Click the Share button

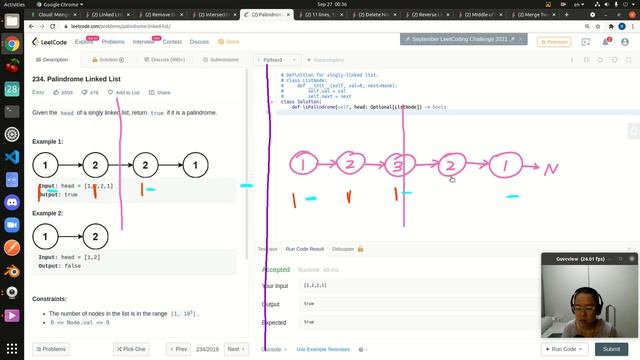[x=160, y=93]
